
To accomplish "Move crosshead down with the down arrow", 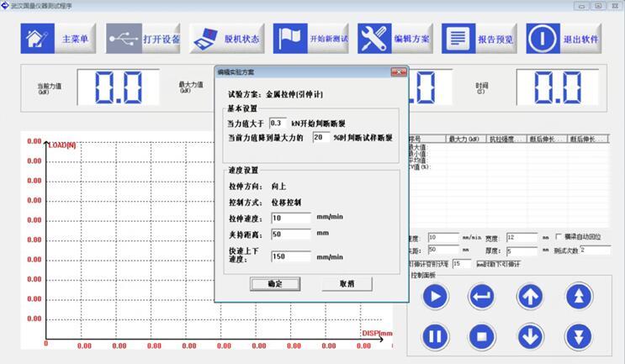I will [x=530, y=336].
